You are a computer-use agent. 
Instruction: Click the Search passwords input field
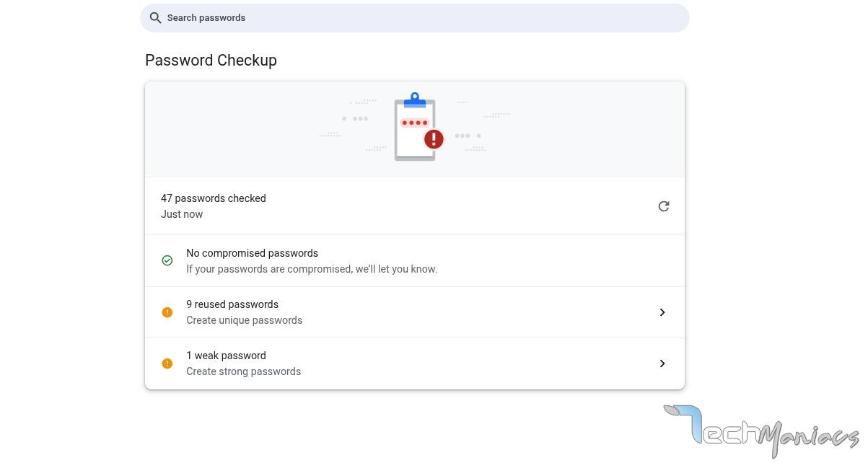tap(418, 18)
